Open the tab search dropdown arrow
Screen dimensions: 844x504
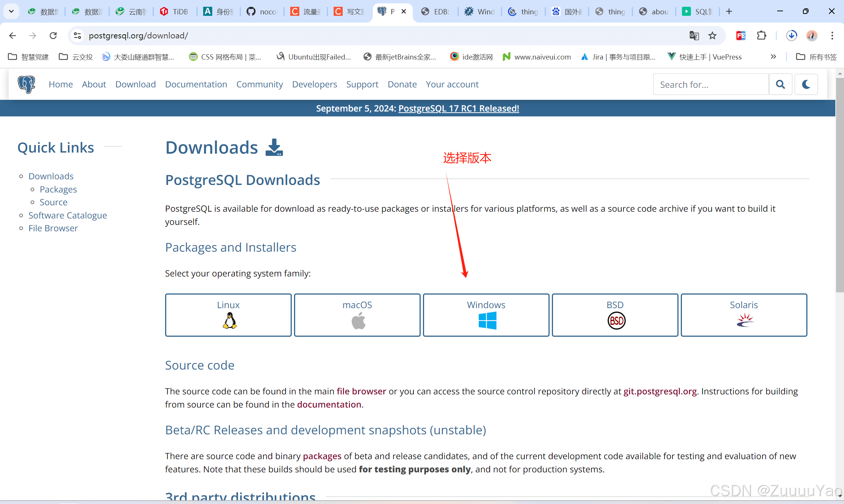tap(11, 11)
